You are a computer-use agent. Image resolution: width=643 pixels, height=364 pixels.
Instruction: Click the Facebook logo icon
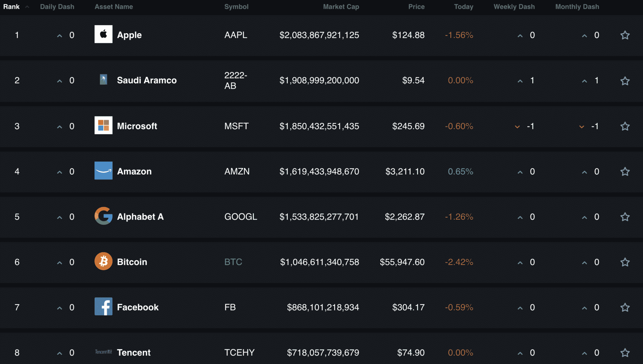pyautogui.click(x=103, y=307)
